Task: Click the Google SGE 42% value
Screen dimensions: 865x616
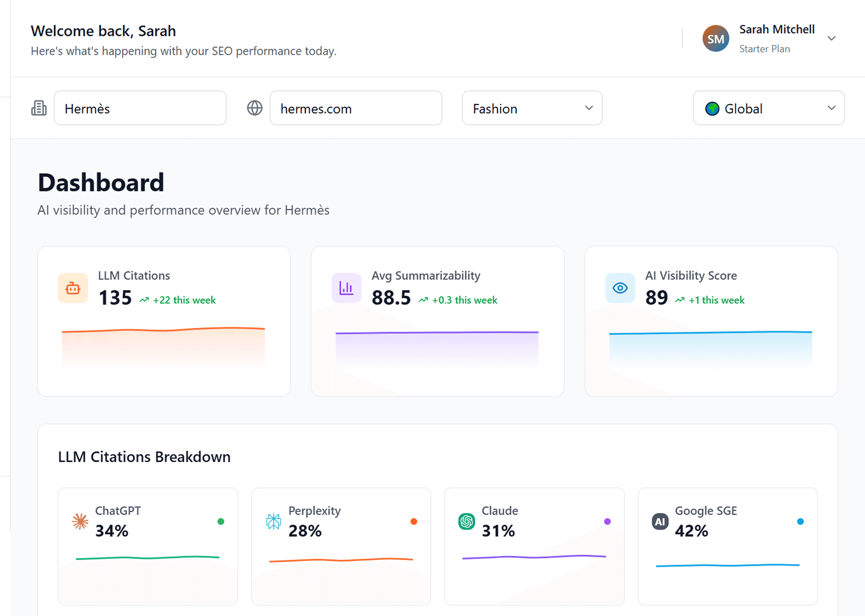Action: [x=692, y=531]
